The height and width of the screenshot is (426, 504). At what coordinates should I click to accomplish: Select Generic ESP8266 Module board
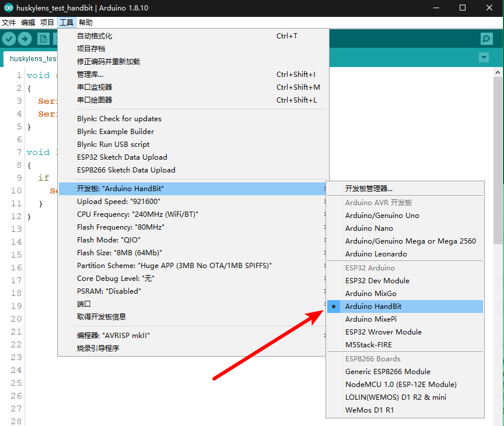tap(405, 372)
